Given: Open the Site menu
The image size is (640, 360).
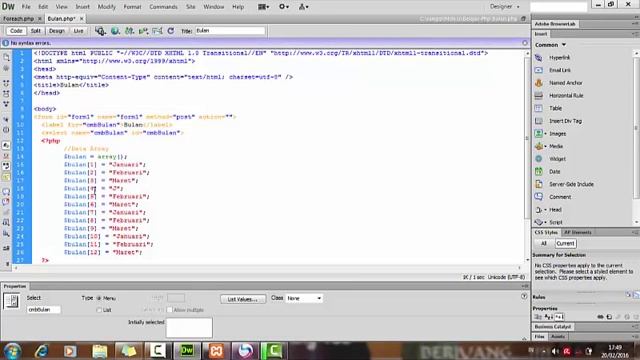Looking at the screenshot, I should (191, 7).
